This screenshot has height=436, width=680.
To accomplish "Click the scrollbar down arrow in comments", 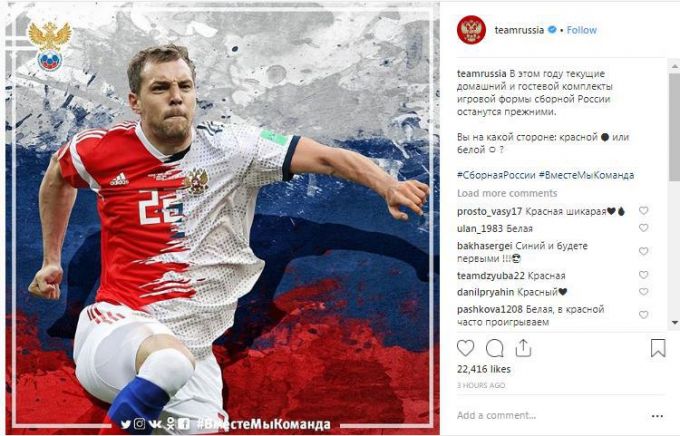I will coord(675,322).
